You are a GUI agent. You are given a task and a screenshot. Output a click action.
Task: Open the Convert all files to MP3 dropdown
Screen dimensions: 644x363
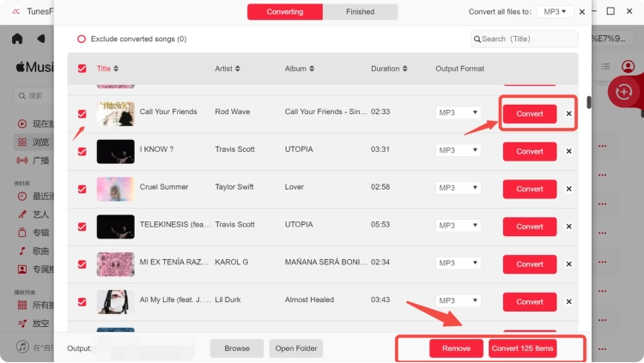555,12
